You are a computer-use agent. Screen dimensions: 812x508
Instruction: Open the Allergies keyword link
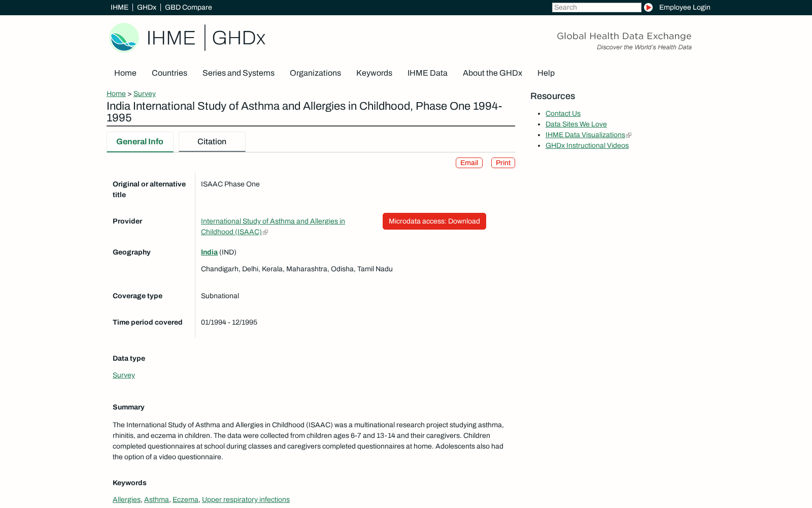(126, 499)
